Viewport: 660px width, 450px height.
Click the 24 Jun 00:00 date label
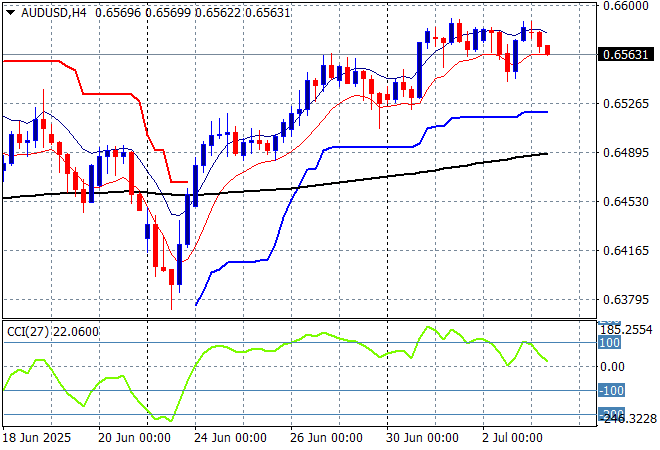[x=230, y=438]
